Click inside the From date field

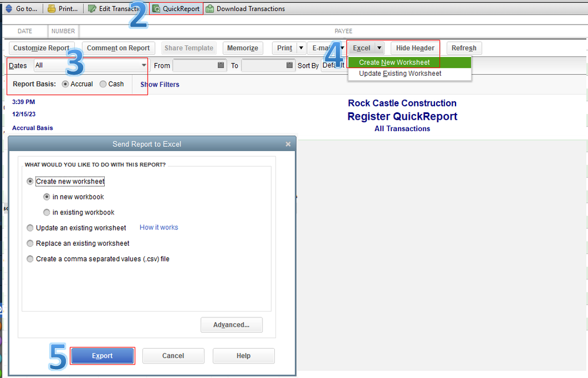click(194, 65)
